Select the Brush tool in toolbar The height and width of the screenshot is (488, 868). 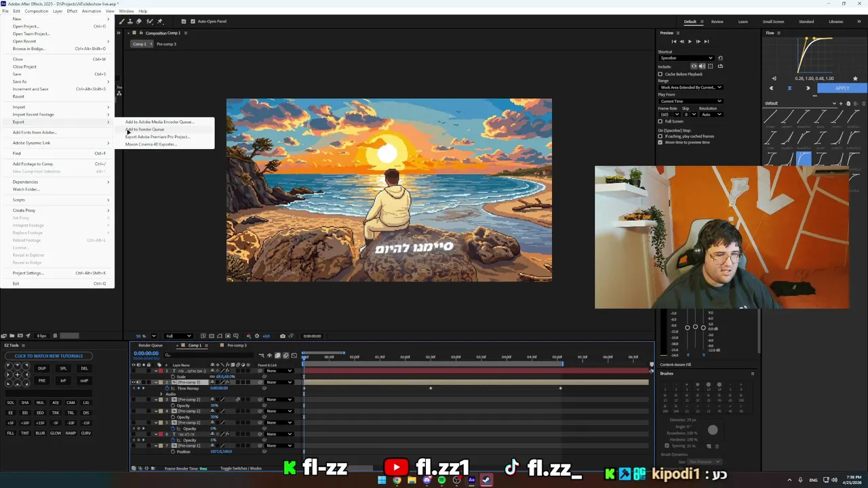pyautogui.click(x=122, y=21)
